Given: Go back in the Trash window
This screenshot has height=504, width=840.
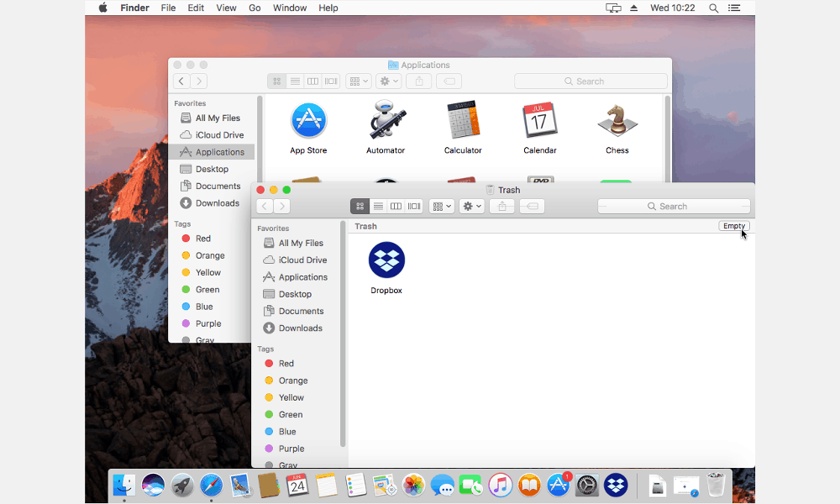Looking at the screenshot, I should point(265,206).
